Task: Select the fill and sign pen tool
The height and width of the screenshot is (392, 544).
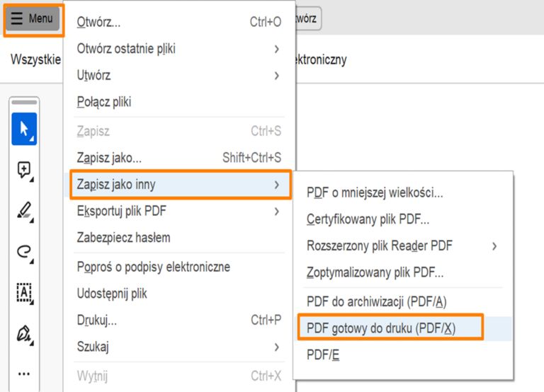Action: point(24,333)
